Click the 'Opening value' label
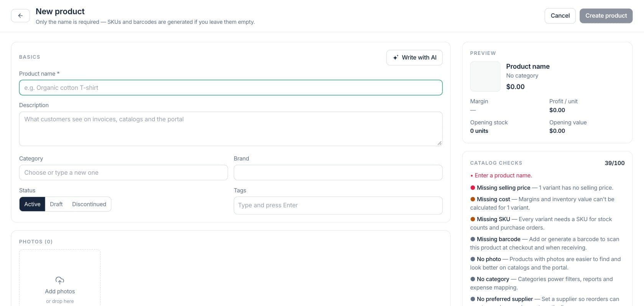 568,122
